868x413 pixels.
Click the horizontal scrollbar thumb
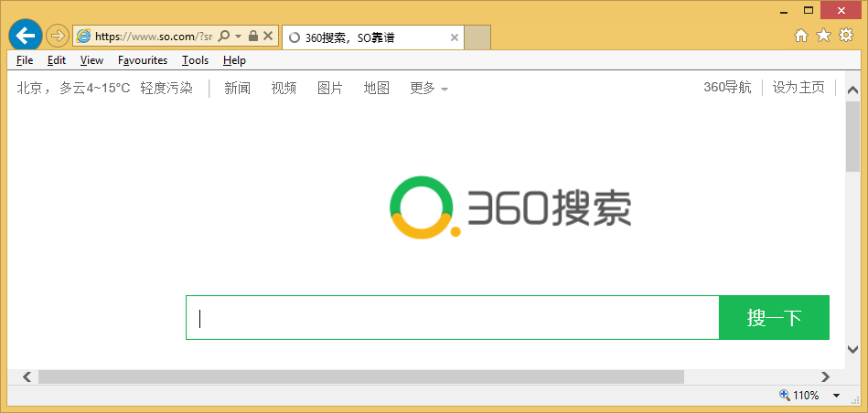(361, 377)
